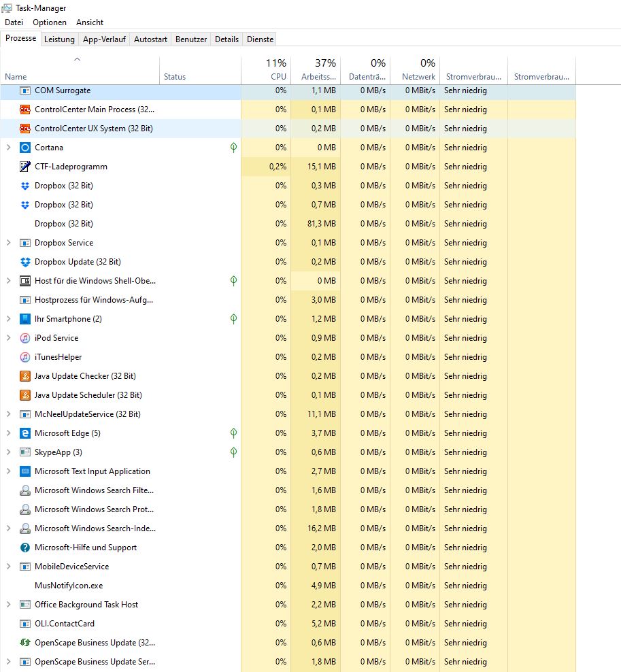Click the Dropbox Update icon
The height and width of the screenshot is (672, 621).
[x=25, y=261]
